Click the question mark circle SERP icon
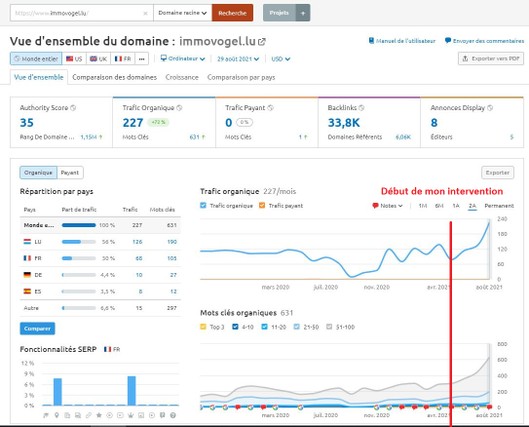529x427 pixels. pos(173,415)
